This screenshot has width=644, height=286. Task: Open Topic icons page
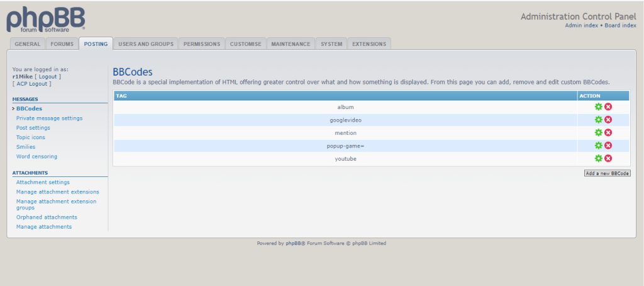pos(31,137)
